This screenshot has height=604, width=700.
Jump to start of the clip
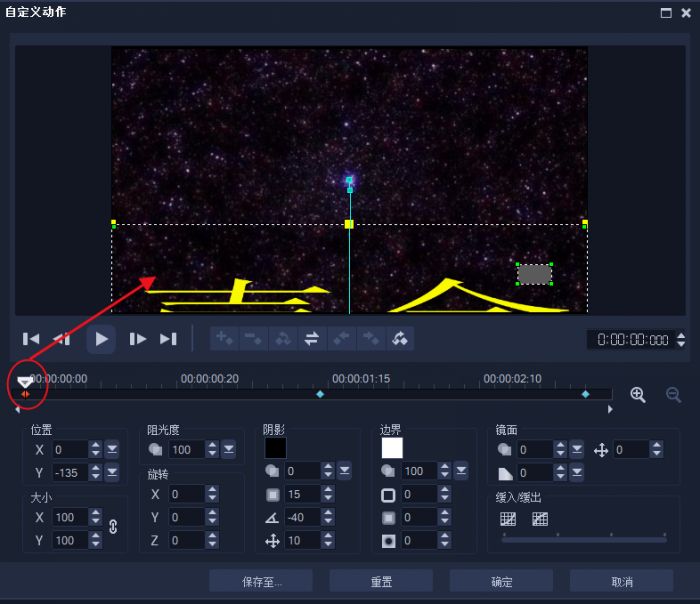[31, 339]
